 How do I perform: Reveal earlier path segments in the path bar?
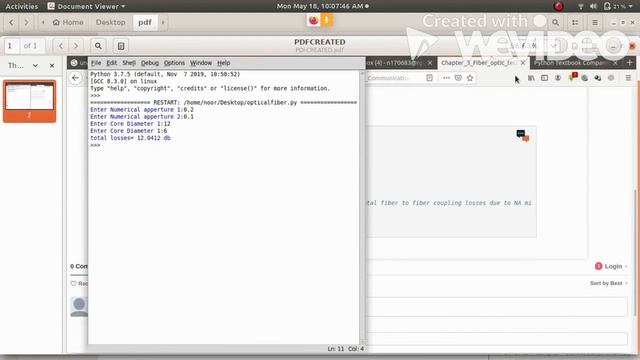pyautogui.click(x=43, y=22)
